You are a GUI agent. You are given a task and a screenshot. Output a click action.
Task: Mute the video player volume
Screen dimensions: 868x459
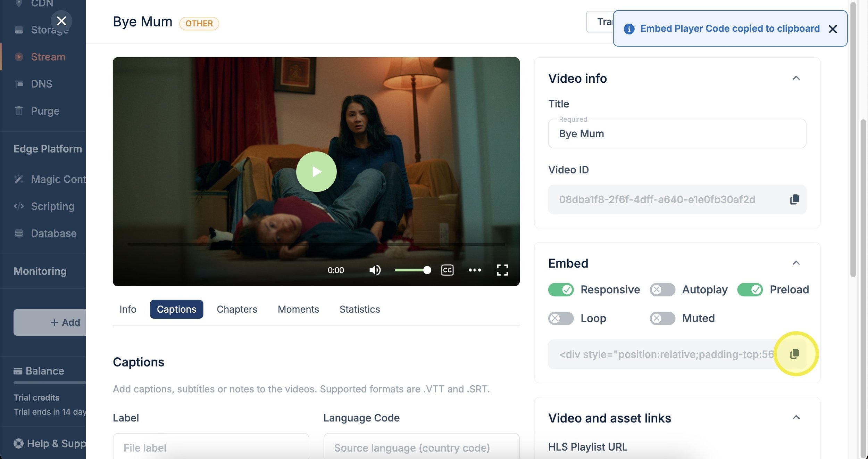point(375,270)
